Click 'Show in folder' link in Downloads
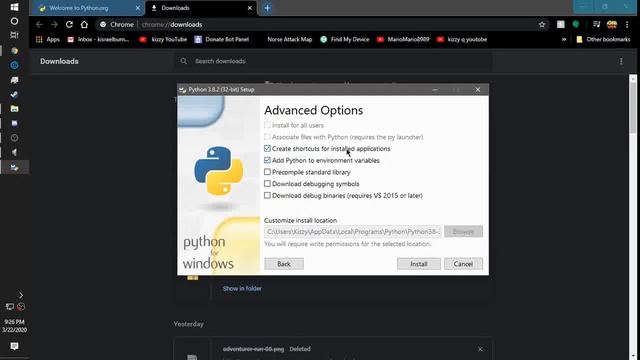Screen dimensions: 640x360 (x=242, y=289)
